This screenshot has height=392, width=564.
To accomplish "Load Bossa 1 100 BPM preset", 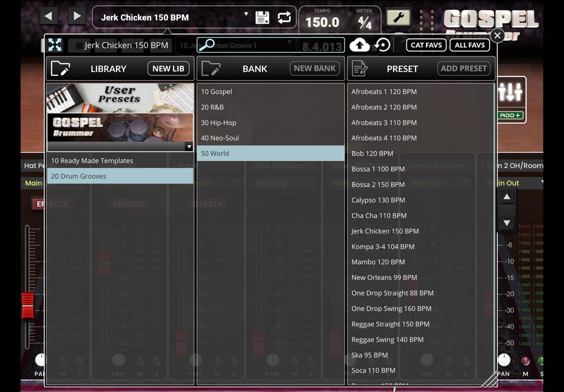I will (x=421, y=169).
